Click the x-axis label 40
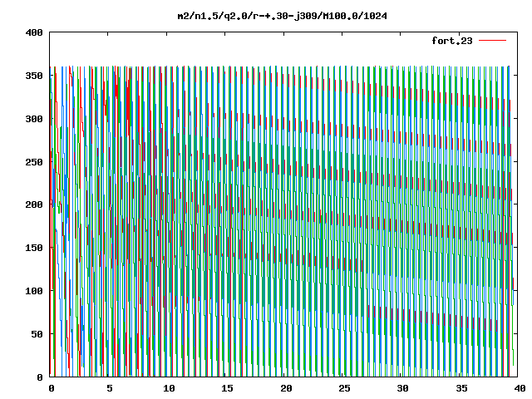532x399 pixels. coord(520,388)
